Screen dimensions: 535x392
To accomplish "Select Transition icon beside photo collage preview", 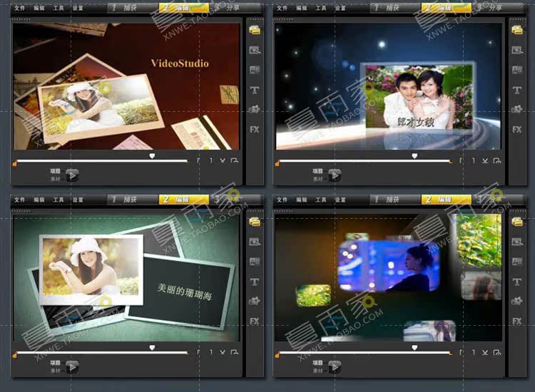I will (x=517, y=262).
